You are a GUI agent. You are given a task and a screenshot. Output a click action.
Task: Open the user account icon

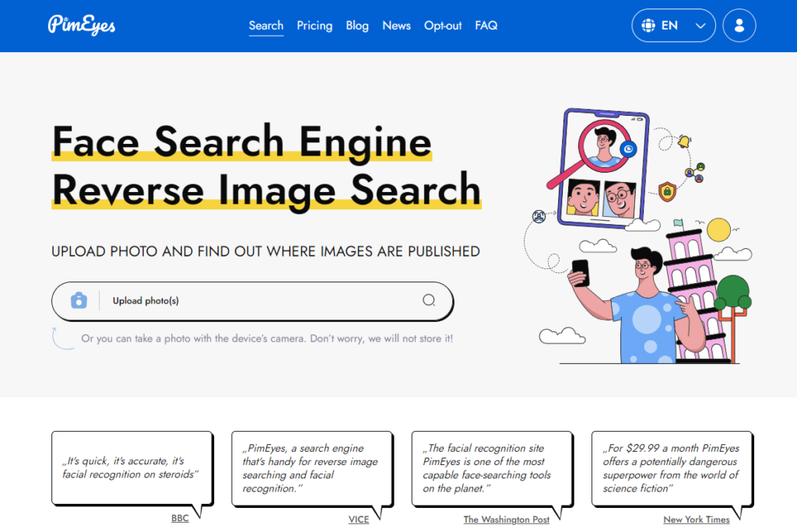point(739,26)
